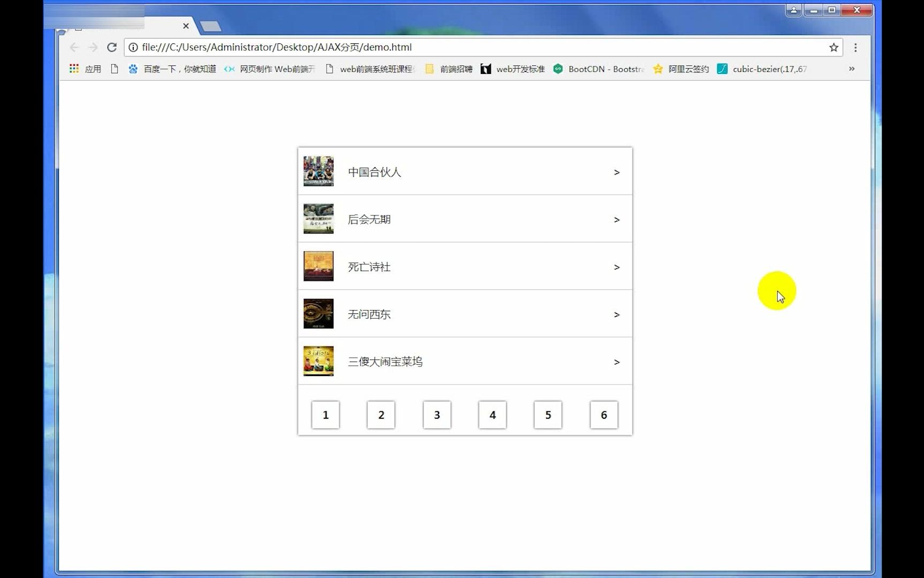This screenshot has height=578, width=924.
Task: Go to pagination page 6
Action: [603, 415]
